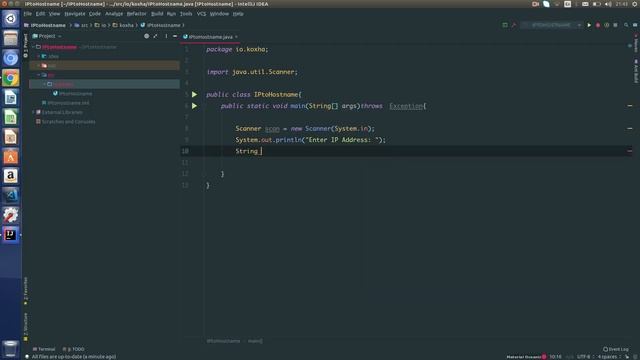The image size is (640, 360).
Task: Collapse the src folder node
Action: 39,75
